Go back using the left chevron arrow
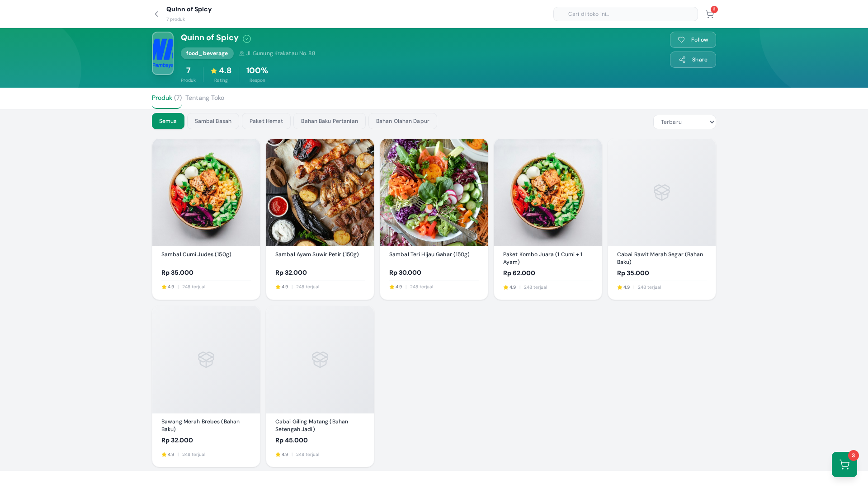The height and width of the screenshot is (488, 868). click(156, 14)
